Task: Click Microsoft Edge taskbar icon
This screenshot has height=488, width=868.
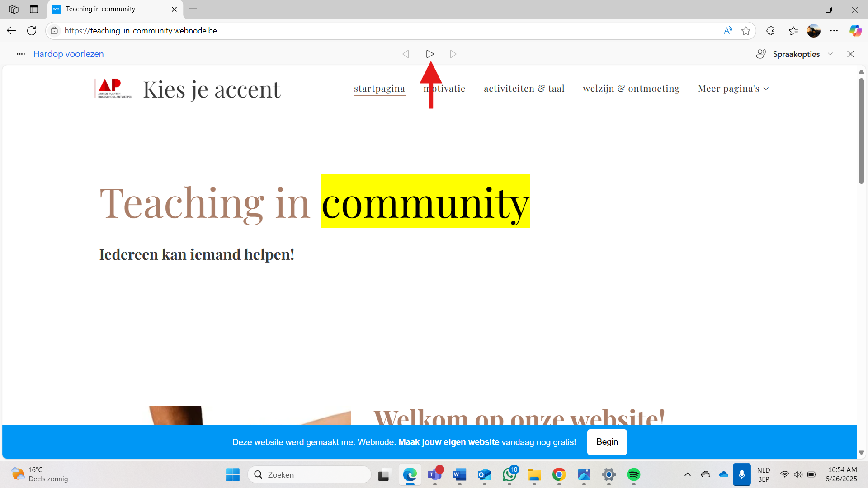Action: [x=410, y=474]
